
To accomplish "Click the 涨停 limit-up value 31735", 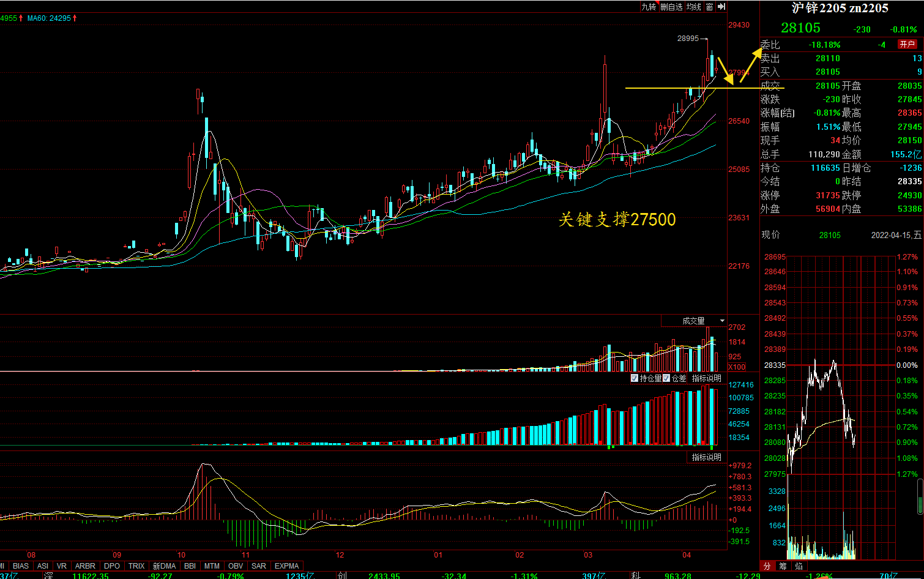I will pyautogui.click(x=828, y=195).
